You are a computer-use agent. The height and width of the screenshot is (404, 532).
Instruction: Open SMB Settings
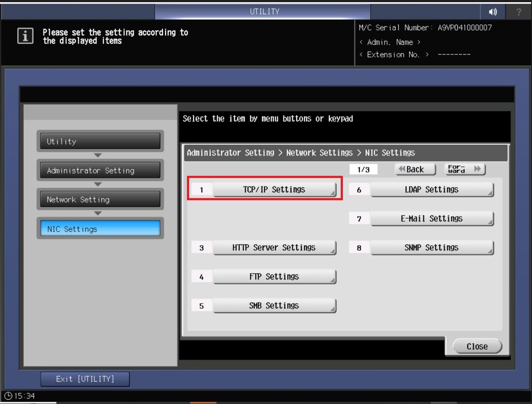coord(274,306)
